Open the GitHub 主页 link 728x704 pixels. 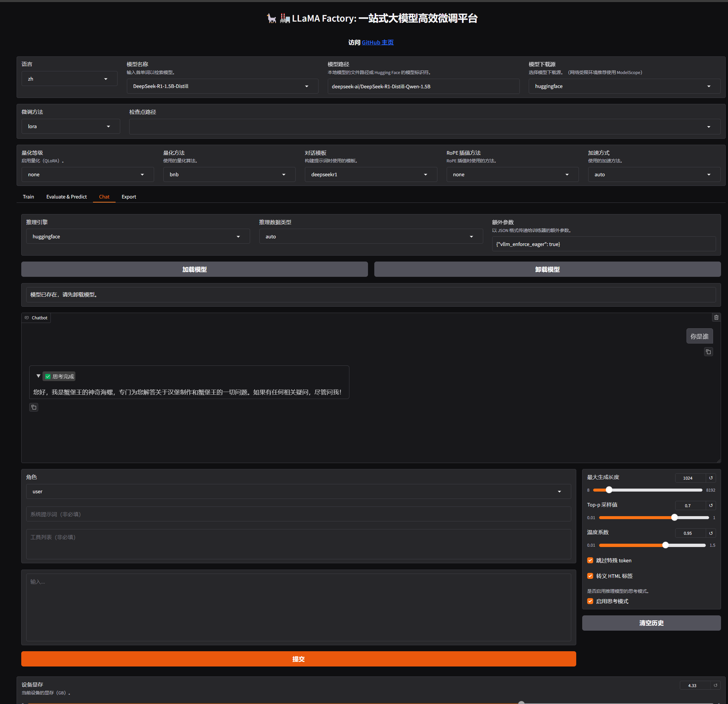pos(377,42)
